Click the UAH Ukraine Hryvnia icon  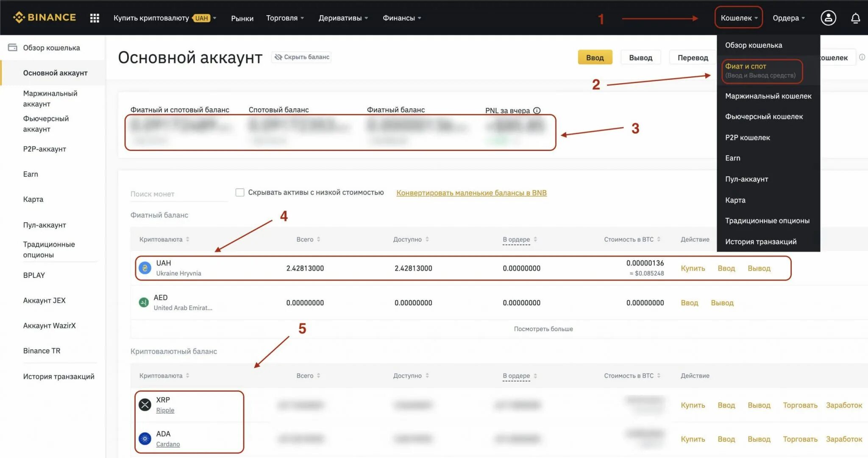[x=143, y=267]
